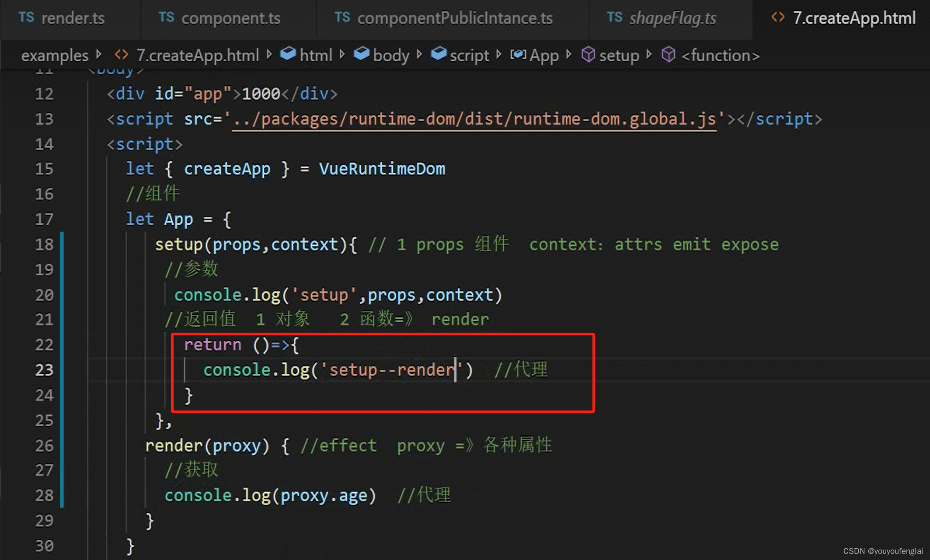Select the setup breadcrumb segment
930x560 pixels.
[619, 56]
